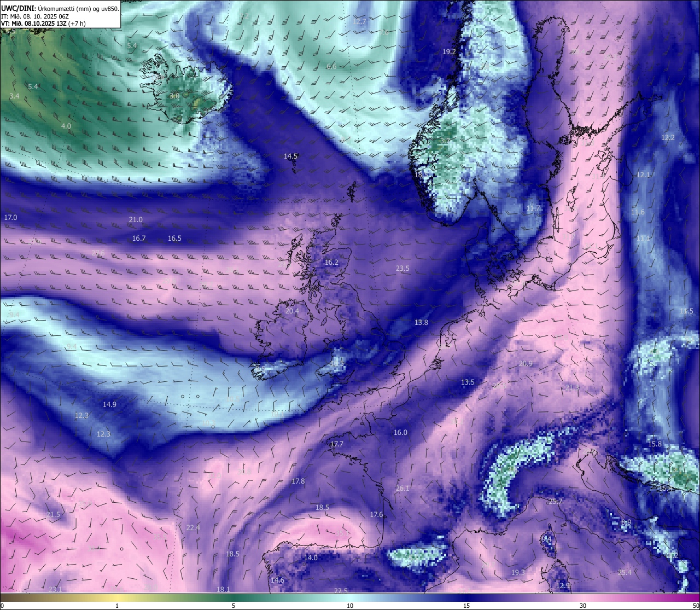
Task: Click the 22.4 value west of Iberia
Action: tap(193, 527)
